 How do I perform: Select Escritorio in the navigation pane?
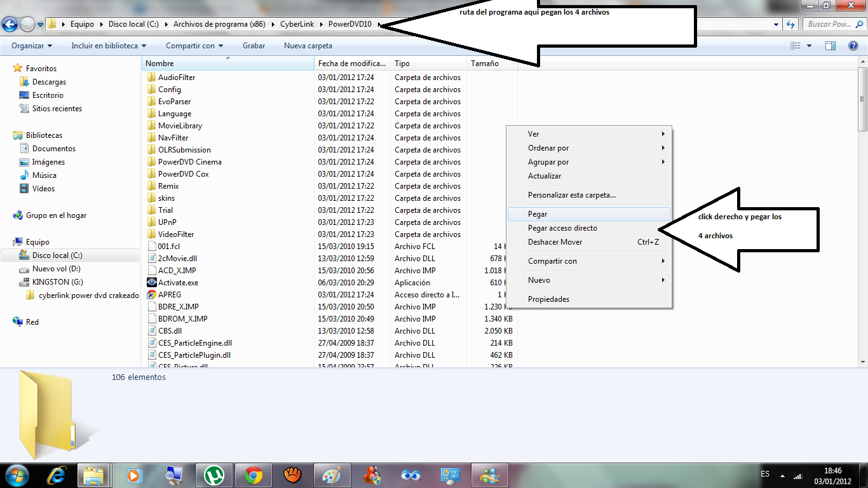tap(48, 95)
